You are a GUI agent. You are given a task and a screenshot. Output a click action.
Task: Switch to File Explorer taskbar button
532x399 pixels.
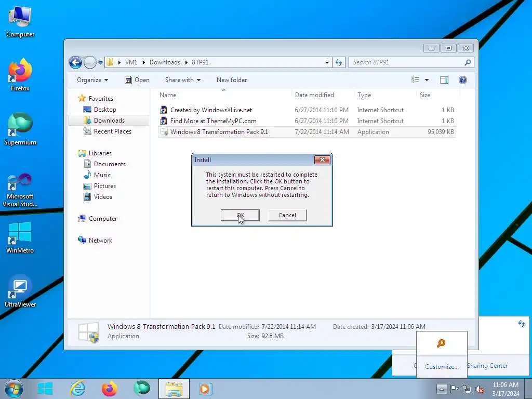174,389
